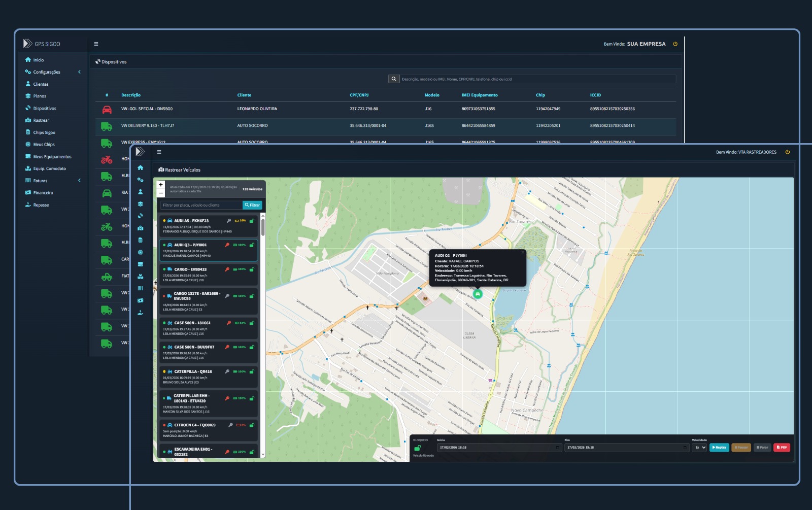Start route Replay

pyautogui.click(x=719, y=448)
